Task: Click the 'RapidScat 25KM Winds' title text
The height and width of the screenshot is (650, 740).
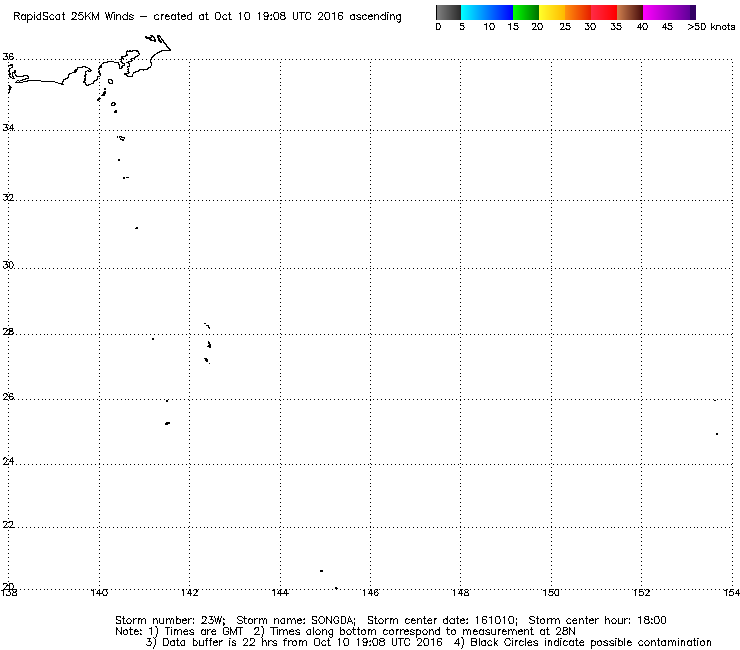Action: tap(74, 17)
